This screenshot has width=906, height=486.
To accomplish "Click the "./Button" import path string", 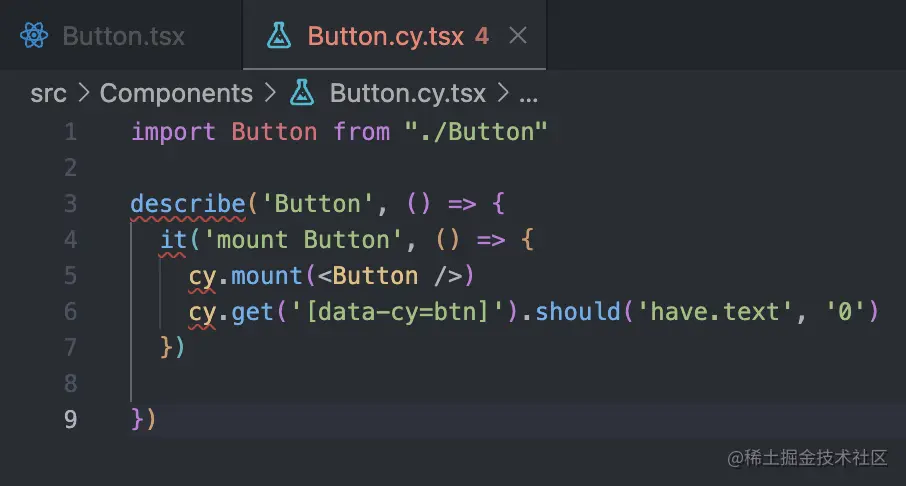I will [x=476, y=132].
